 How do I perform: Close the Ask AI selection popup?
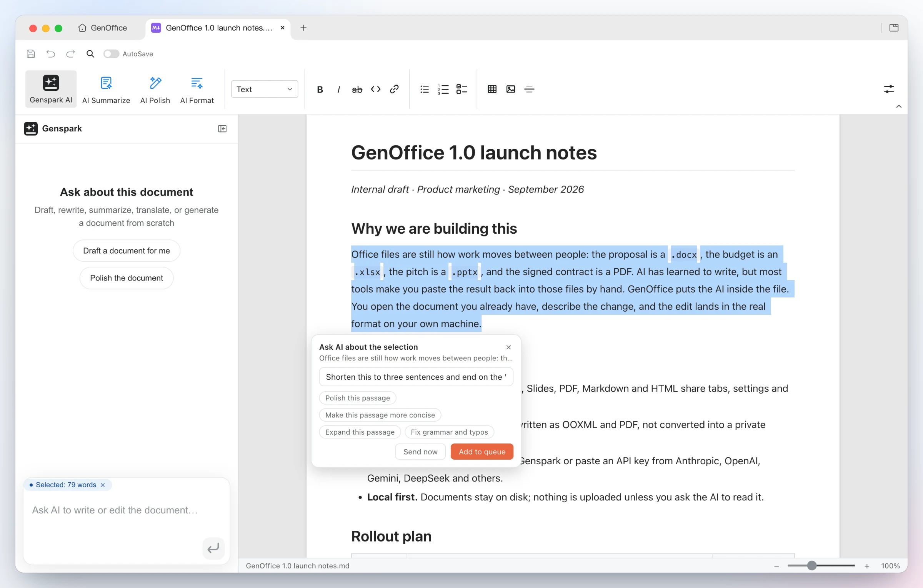(508, 347)
